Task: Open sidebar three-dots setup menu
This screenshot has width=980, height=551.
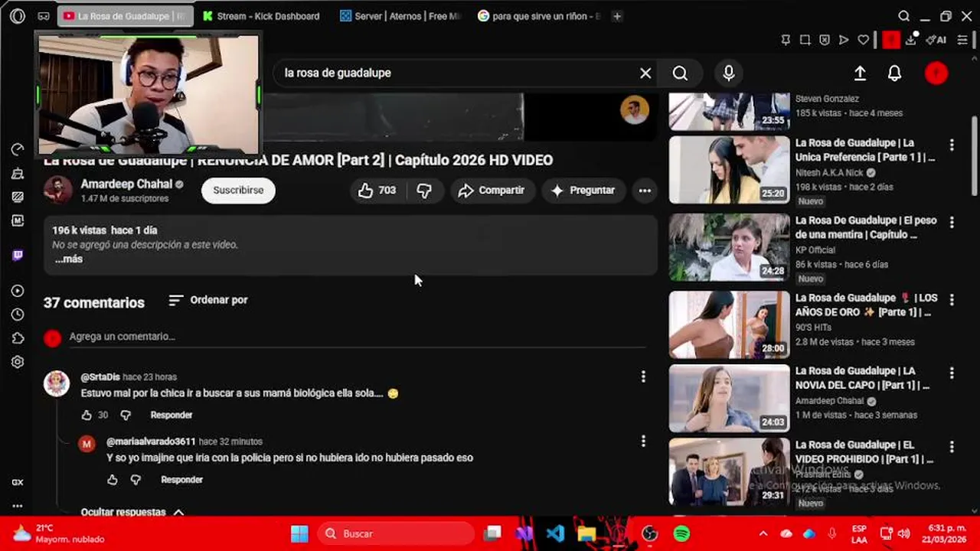Action: pyautogui.click(x=18, y=506)
